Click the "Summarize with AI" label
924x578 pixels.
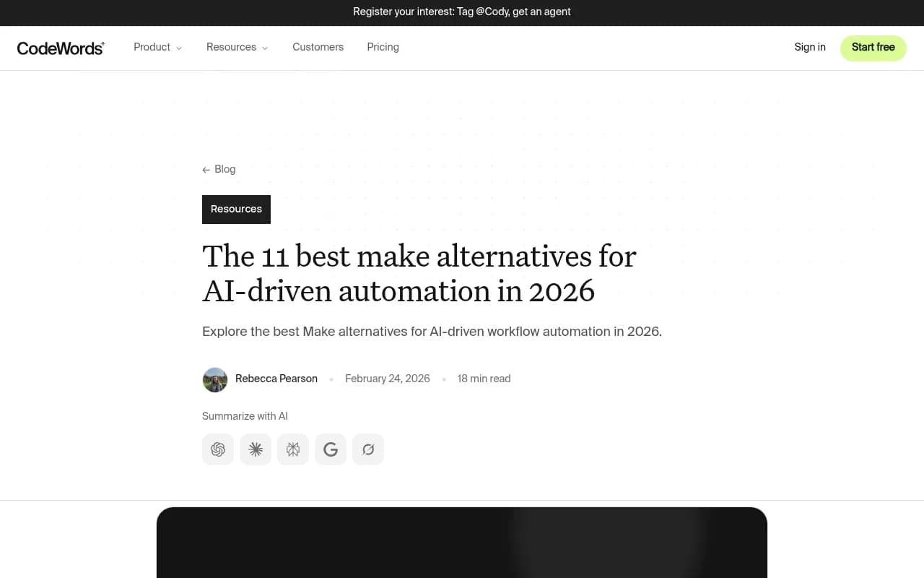coord(245,416)
